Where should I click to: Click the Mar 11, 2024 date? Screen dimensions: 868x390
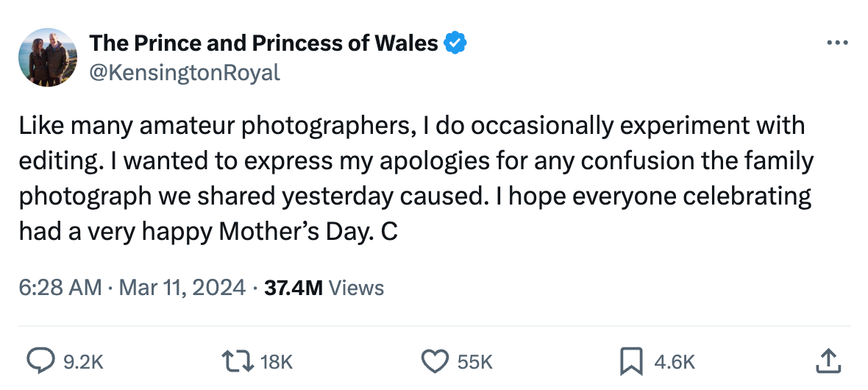[182, 287]
